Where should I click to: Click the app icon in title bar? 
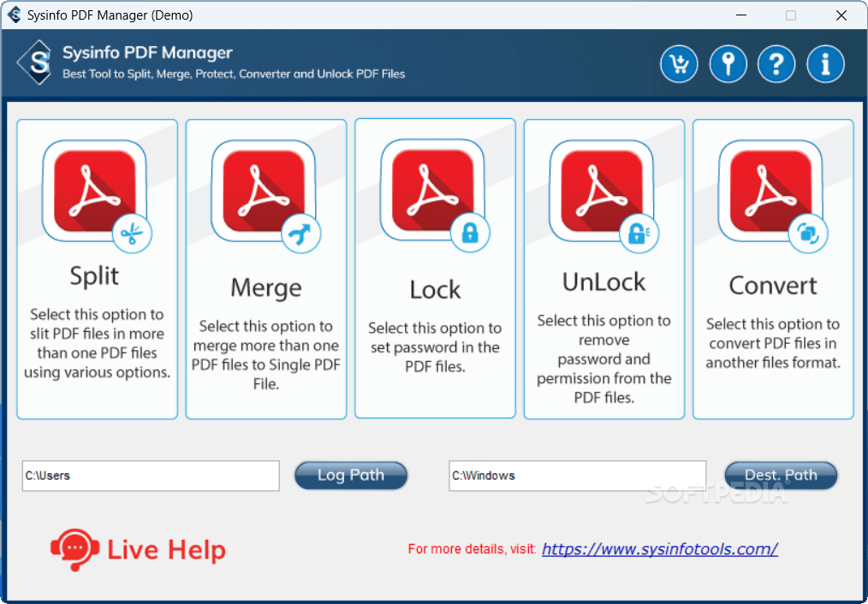point(14,15)
